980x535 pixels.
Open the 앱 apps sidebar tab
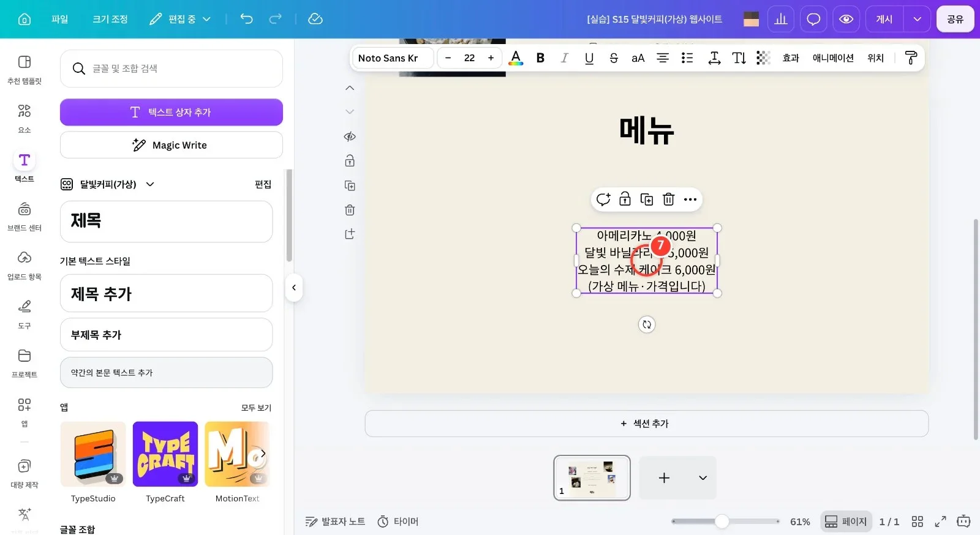[x=24, y=413]
